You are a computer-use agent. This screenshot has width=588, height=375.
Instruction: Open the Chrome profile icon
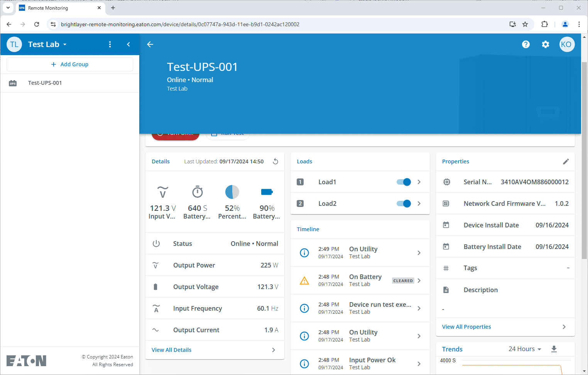[565, 24]
